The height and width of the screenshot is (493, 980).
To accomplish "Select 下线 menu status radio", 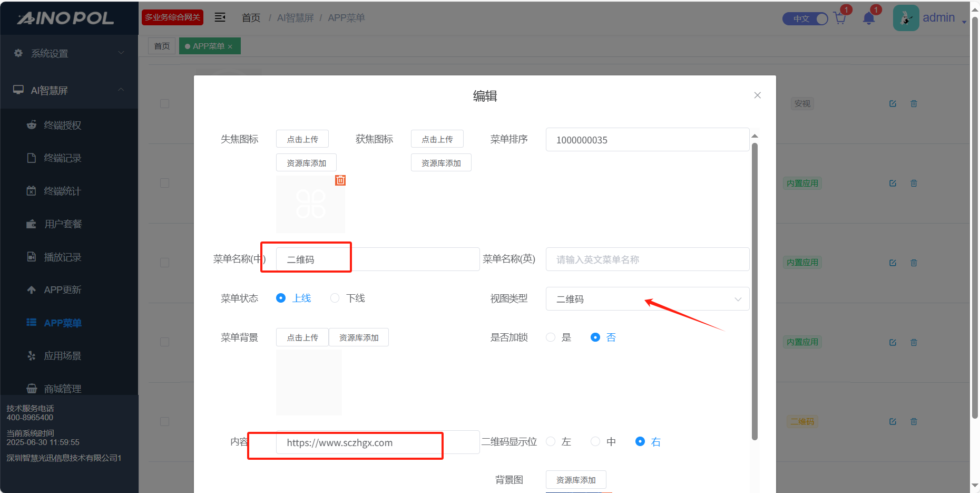I will click(335, 298).
